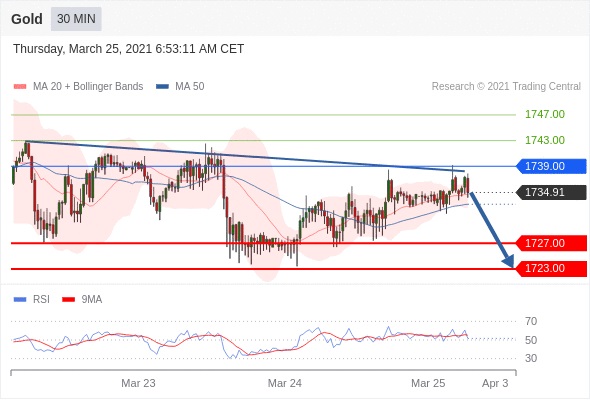Click the Mar 25 date axis label

tap(428, 383)
